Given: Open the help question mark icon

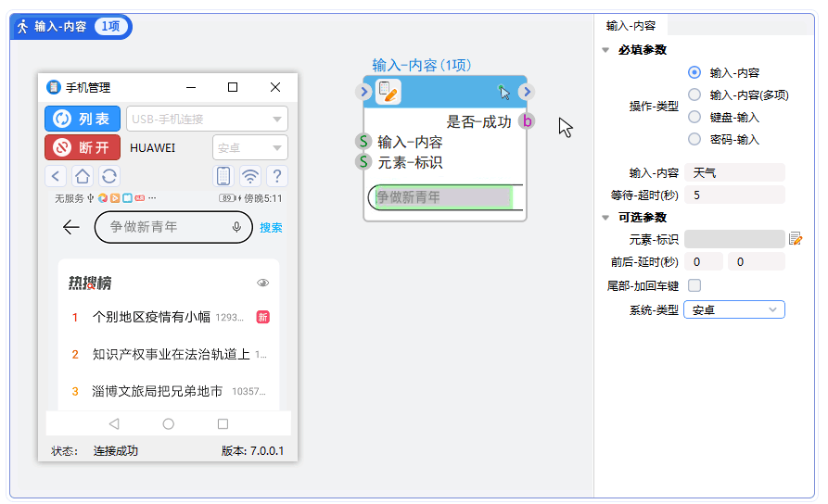Looking at the screenshot, I should (x=276, y=176).
